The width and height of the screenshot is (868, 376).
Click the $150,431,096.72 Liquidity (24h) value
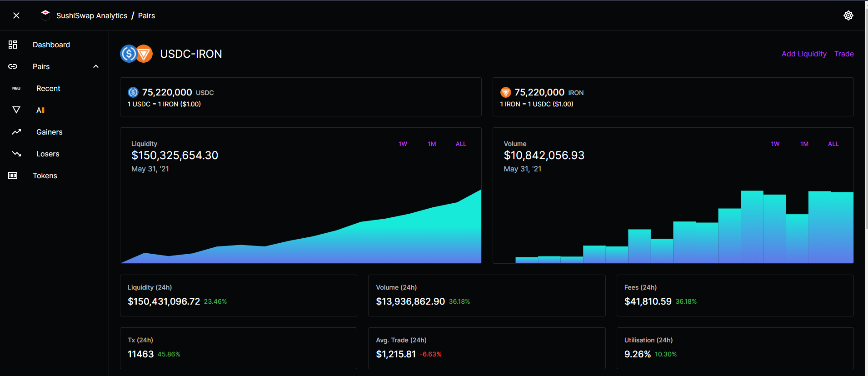pyautogui.click(x=164, y=301)
